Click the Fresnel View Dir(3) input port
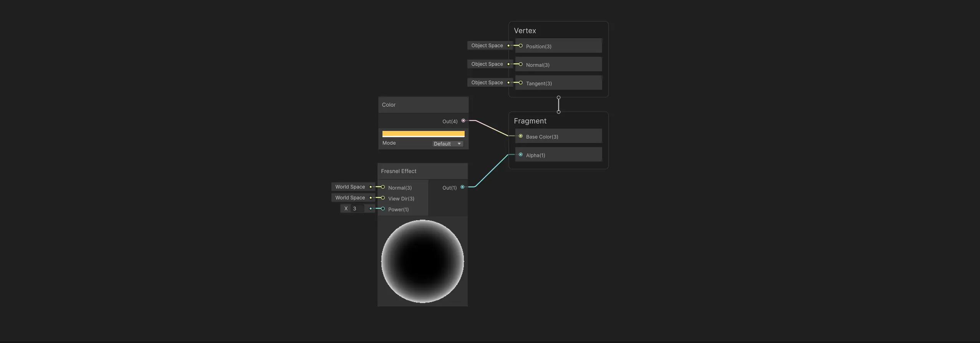Image resolution: width=980 pixels, height=343 pixels. [383, 198]
